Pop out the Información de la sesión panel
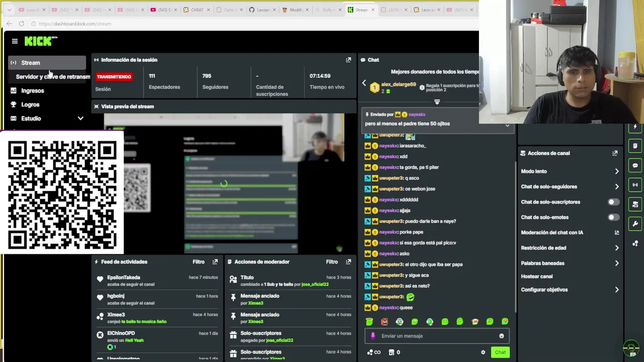The width and height of the screenshot is (644, 362). tap(348, 60)
